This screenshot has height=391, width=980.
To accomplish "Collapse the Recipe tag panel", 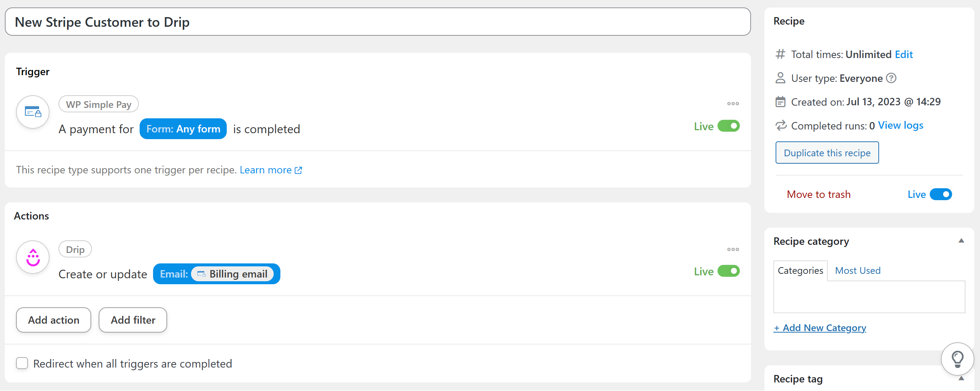I will (x=961, y=378).
